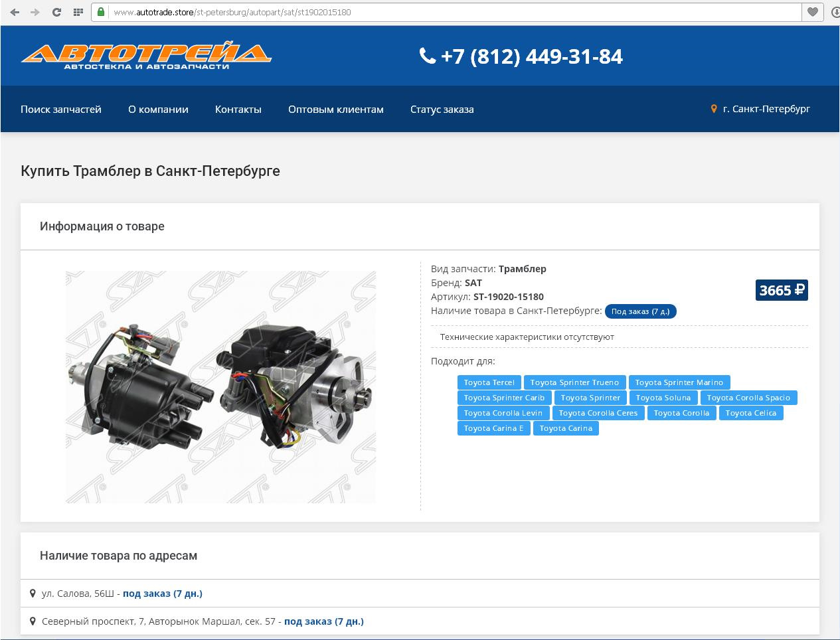Select the Toyota Corolla tag
Screen dimensions: 840x640
(x=681, y=413)
